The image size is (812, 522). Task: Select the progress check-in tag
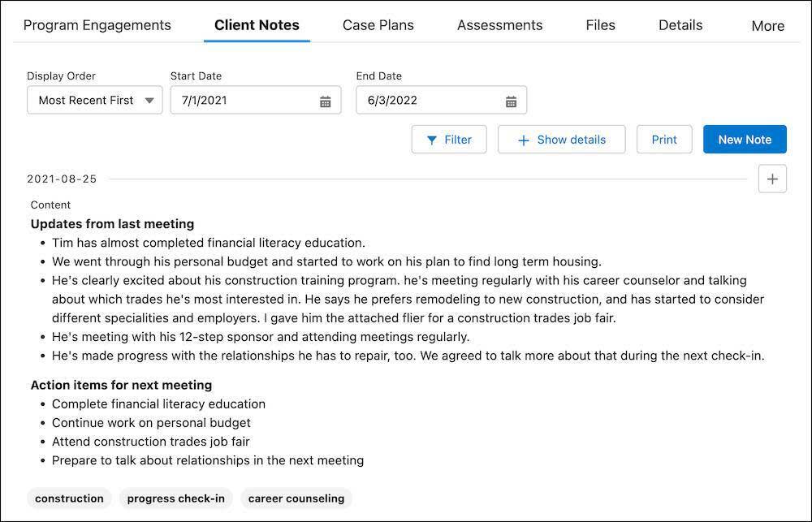click(x=176, y=498)
